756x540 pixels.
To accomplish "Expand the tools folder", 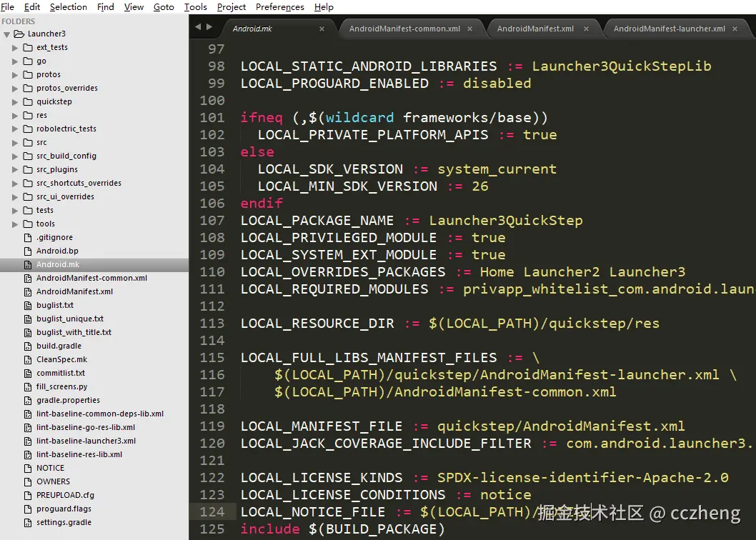I will [15, 224].
